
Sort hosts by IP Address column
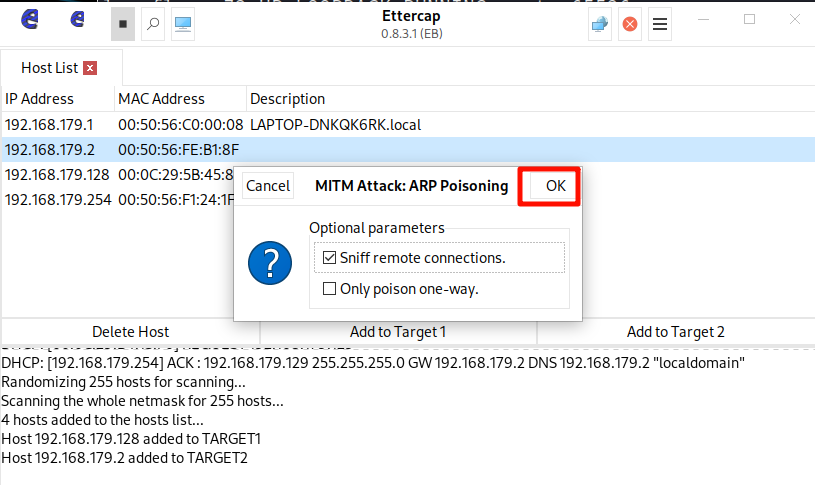point(40,99)
